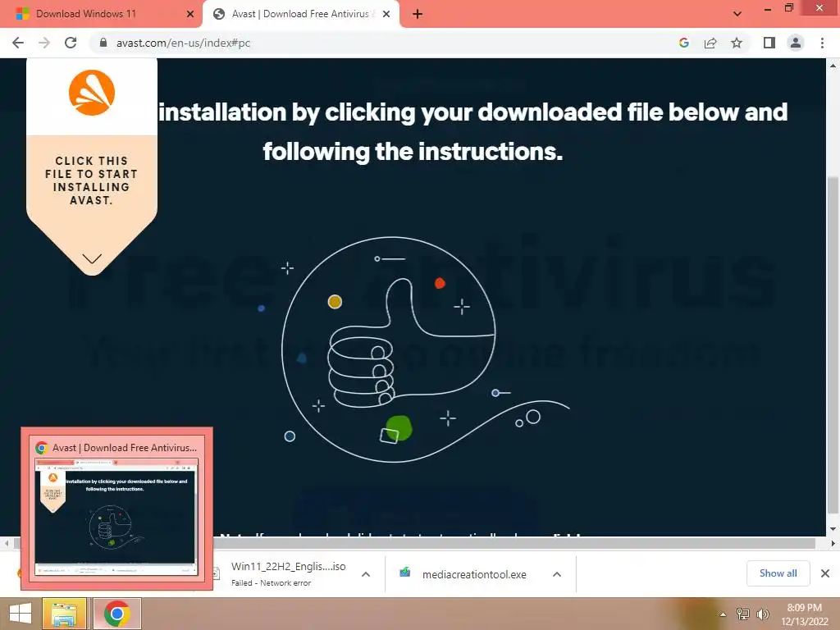
Task: Click the vertical scrollbar thumb
Action: pos(833,345)
